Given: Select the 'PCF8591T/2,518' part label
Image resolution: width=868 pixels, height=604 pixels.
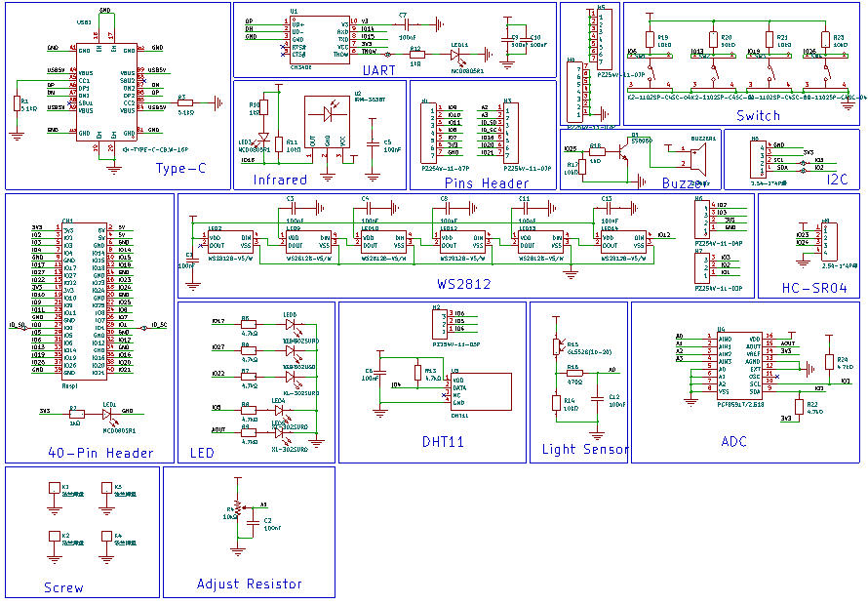Looking at the screenshot, I should (740, 404).
